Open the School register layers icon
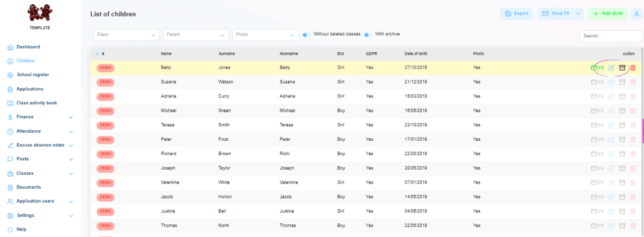This screenshot has width=644, height=237. click(10, 75)
